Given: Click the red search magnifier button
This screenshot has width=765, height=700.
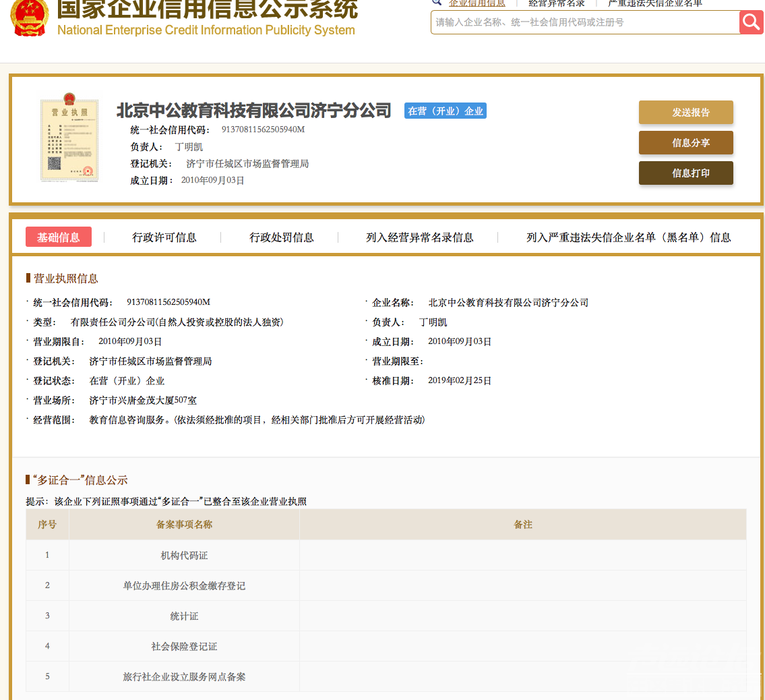Looking at the screenshot, I should (752, 22).
